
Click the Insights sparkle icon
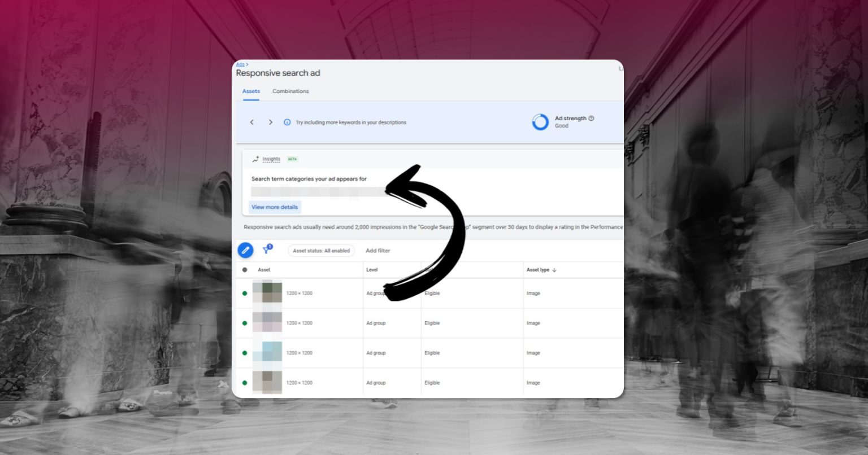point(255,159)
